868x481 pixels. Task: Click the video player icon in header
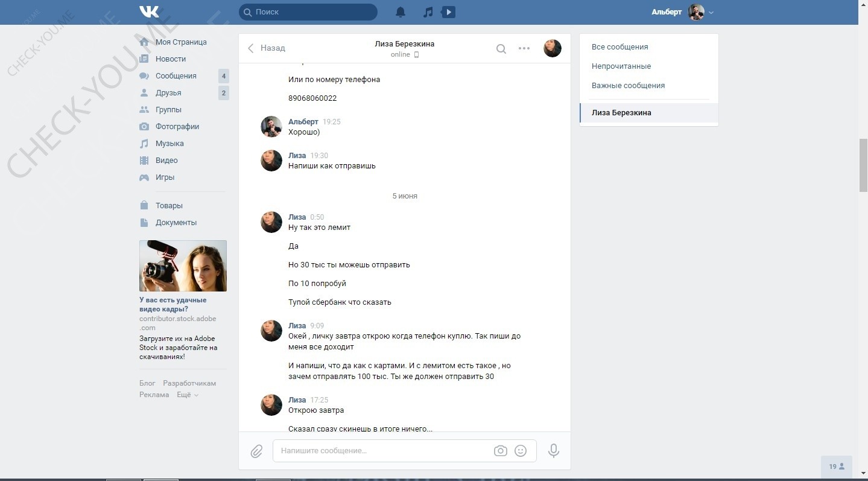click(x=448, y=12)
